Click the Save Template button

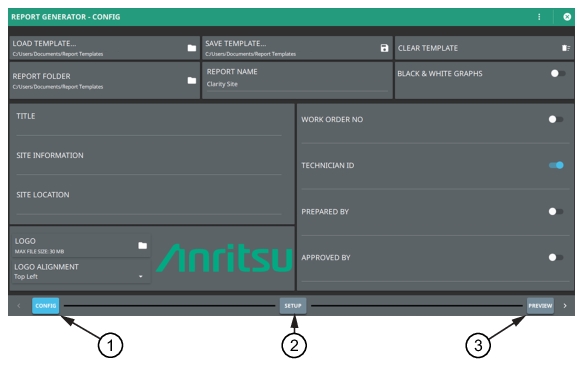coord(297,48)
